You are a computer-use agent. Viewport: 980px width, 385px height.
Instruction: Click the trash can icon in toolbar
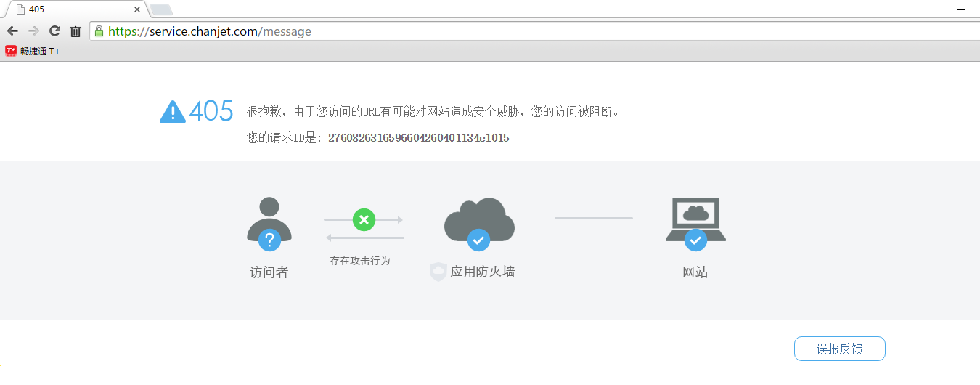(x=75, y=31)
